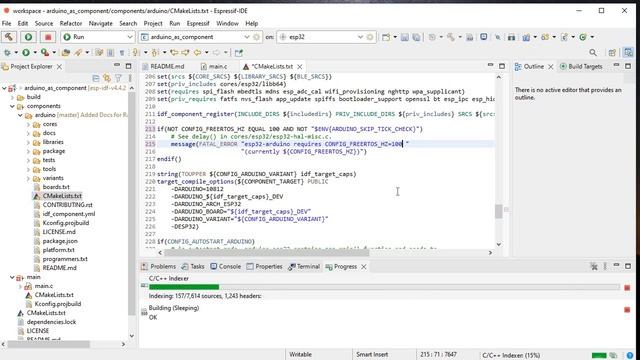Close the CMakeLists.txt editor tab

coord(300,67)
